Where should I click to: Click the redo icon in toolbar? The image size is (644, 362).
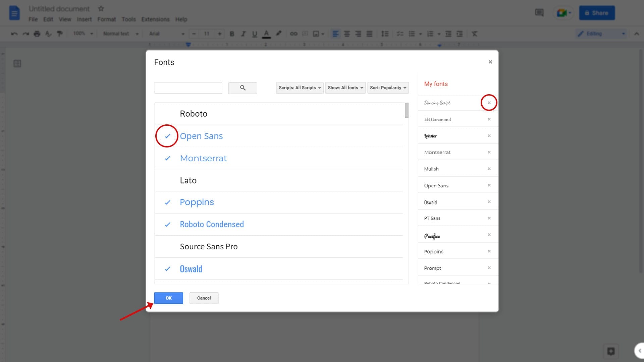(x=25, y=34)
